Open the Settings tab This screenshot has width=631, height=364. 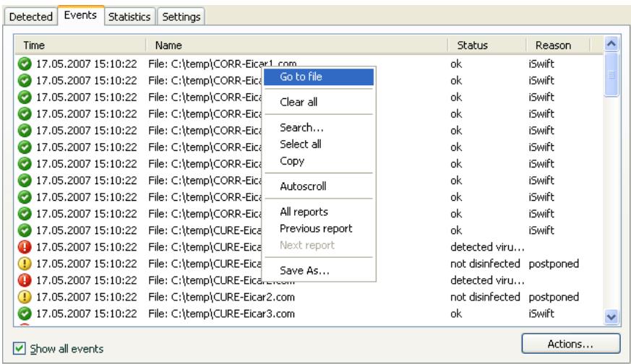(x=181, y=17)
